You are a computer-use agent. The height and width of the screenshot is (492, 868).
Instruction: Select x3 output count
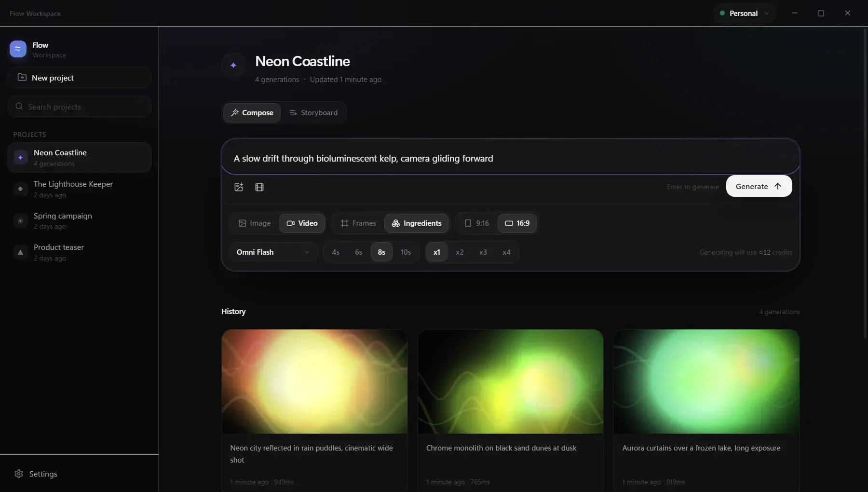(483, 252)
